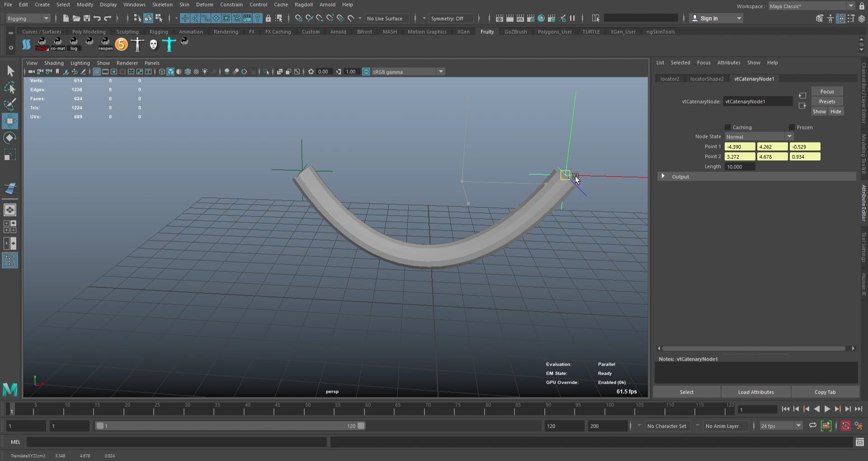The width and height of the screenshot is (868, 461).
Task: Open the Skeleton menu
Action: [162, 5]
